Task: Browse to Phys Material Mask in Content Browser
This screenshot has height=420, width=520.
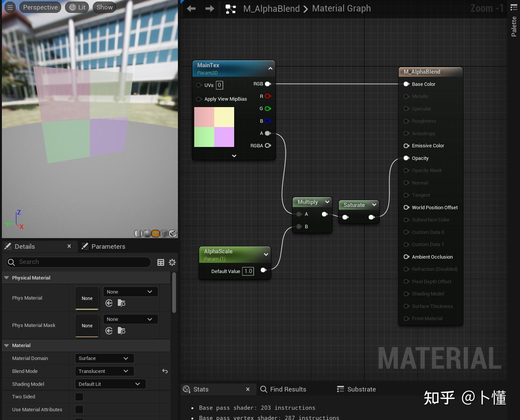Action: click(x=121, y=331)
